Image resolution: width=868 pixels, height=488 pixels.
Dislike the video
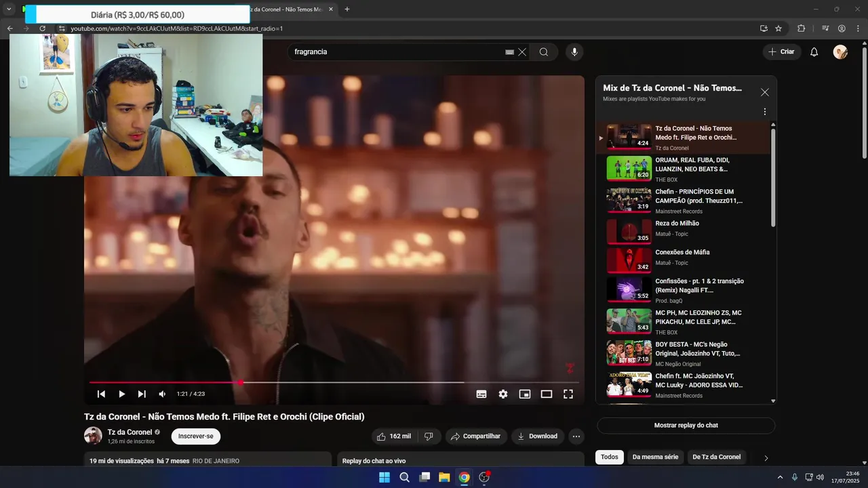coord(429,436)
